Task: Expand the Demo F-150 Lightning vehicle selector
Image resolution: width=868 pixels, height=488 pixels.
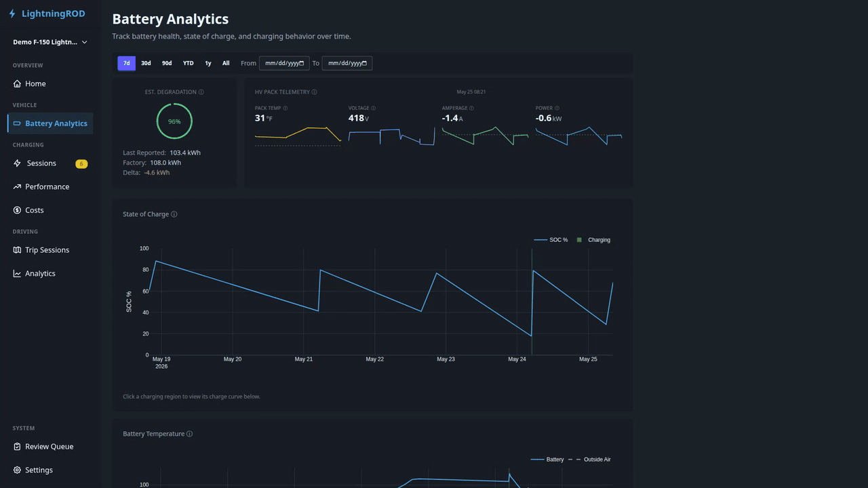Action: (x=50, y=42)
